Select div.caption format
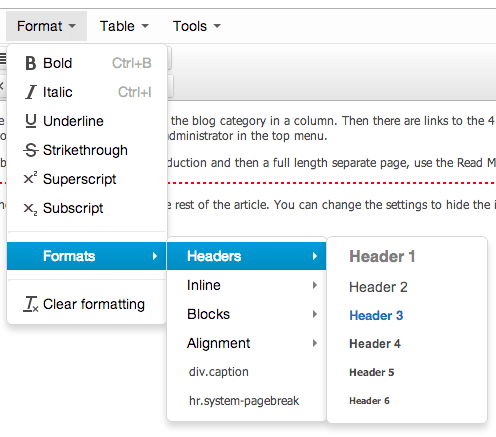496x437 pixels. click(219, 372)
